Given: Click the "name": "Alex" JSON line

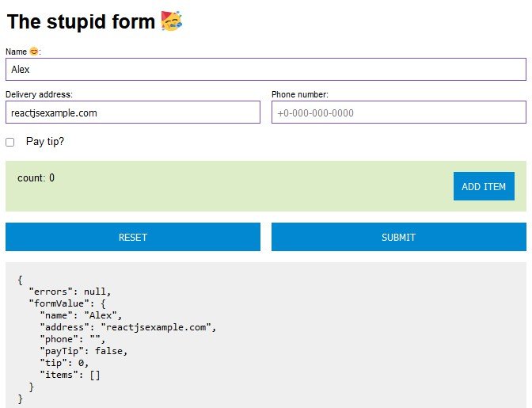Looking at the screenshot, I should pos(81,315).
